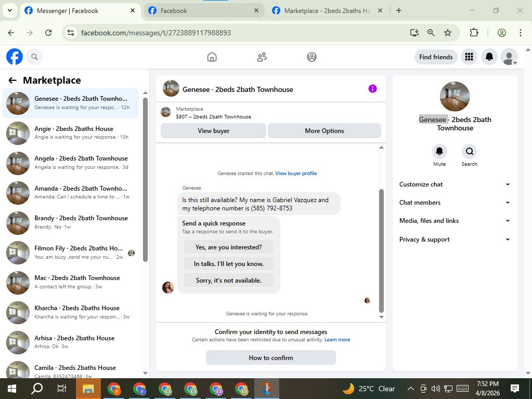Click the Find friends button
This screenshot has width=532, height=399.
[436, 57]
